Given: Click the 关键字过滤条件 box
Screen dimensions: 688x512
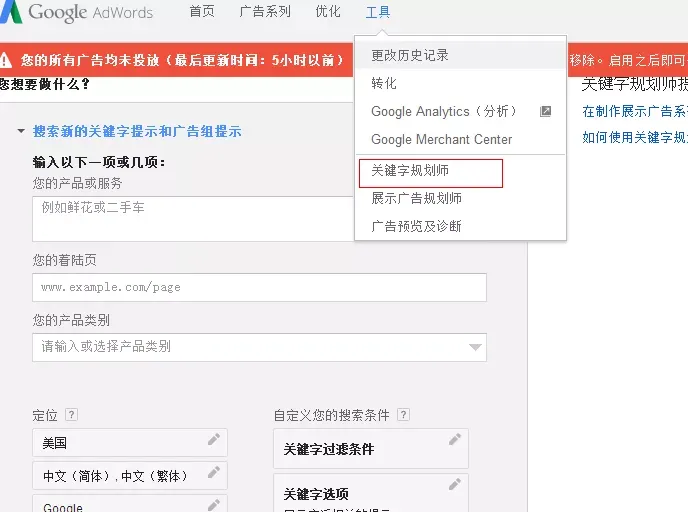Looking at the screenshot, I should [x=371, y=448].
